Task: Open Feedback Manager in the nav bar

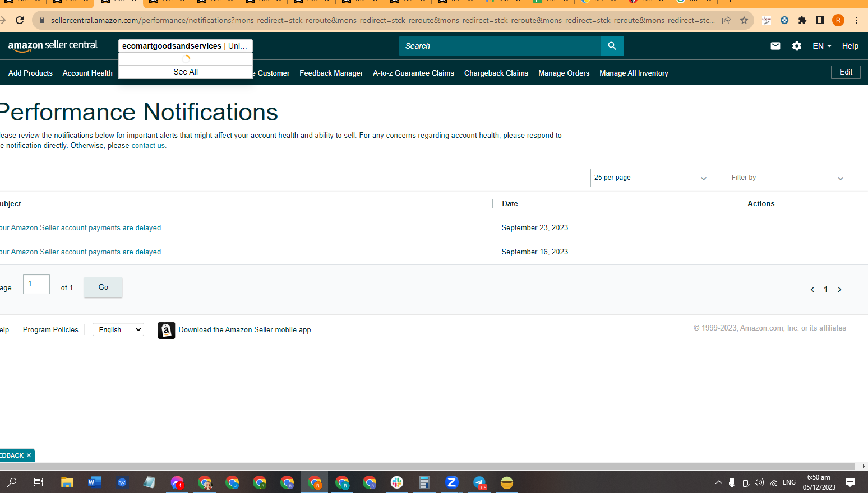Action: click(x=331, y=73)
